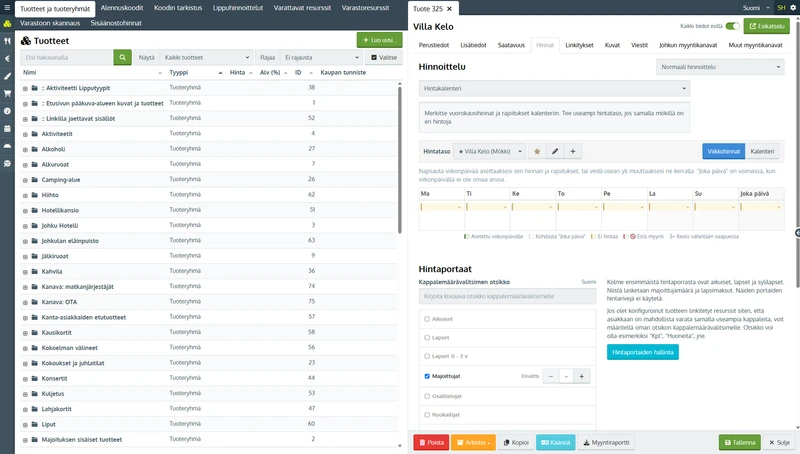Check the Osallistujat option

(x=427, y=396)
